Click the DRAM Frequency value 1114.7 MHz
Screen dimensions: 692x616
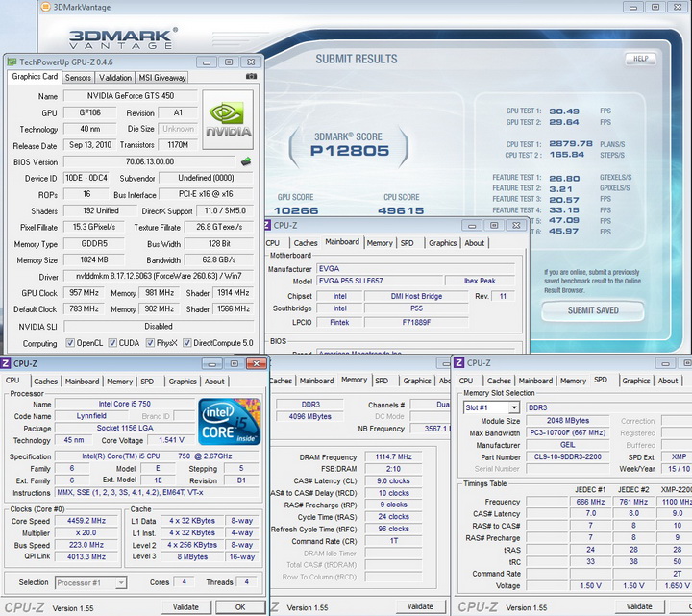(394, 457)
